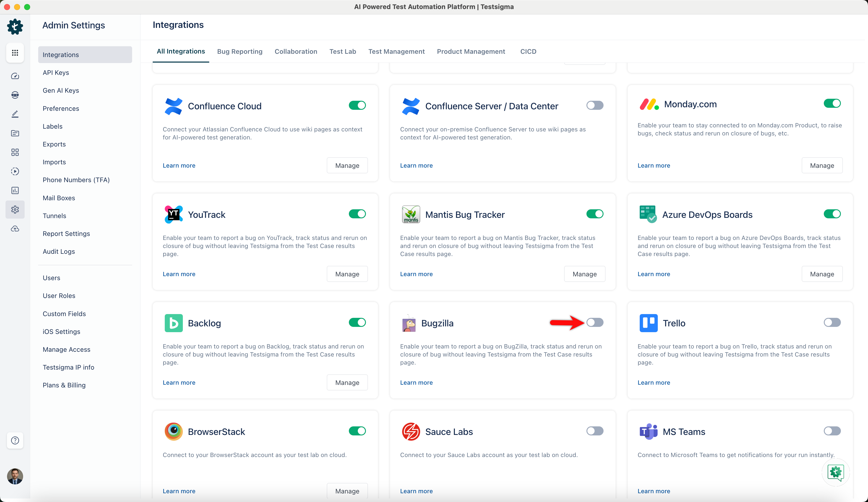Click the Mantis Bug Tracker logo
868x502 pixels.
tap(411, 215)
